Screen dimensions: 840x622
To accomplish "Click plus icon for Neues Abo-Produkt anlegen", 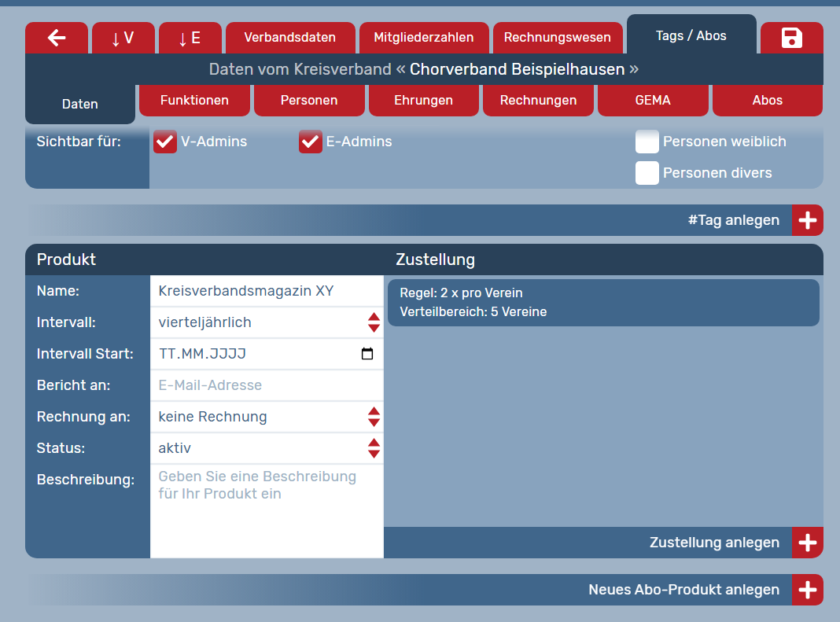I will click(807, 590).
